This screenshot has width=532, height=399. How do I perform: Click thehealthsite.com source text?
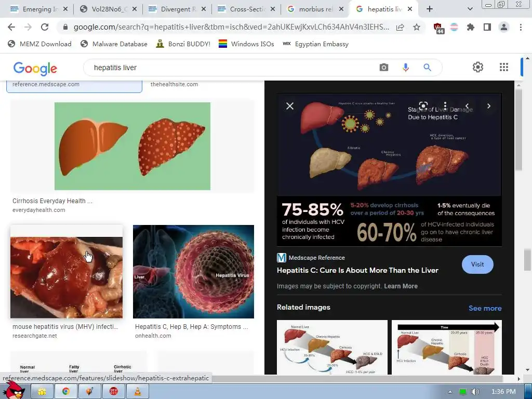[x=174, y=84]
